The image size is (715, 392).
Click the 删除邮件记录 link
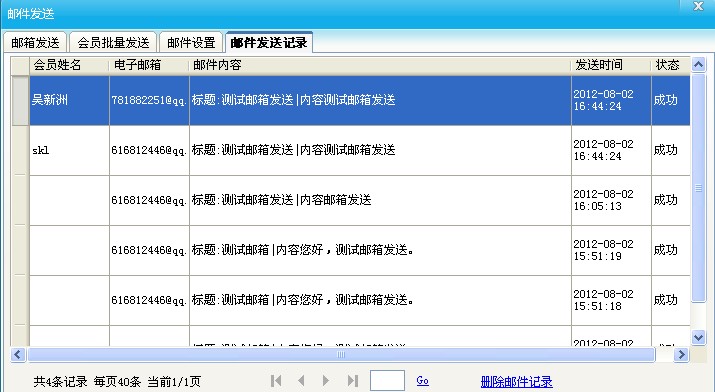coord(516,382)
